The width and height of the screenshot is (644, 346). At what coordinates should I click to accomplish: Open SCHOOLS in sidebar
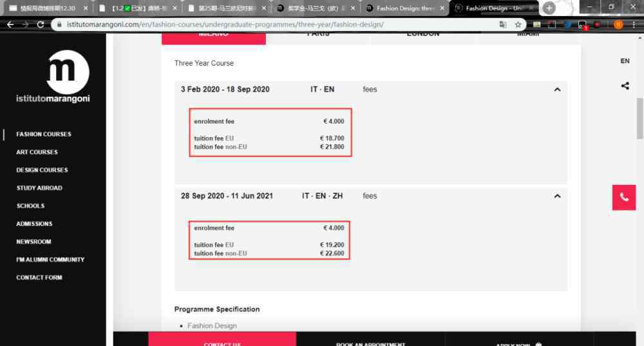pyautogui.click(x=30, y=206)
